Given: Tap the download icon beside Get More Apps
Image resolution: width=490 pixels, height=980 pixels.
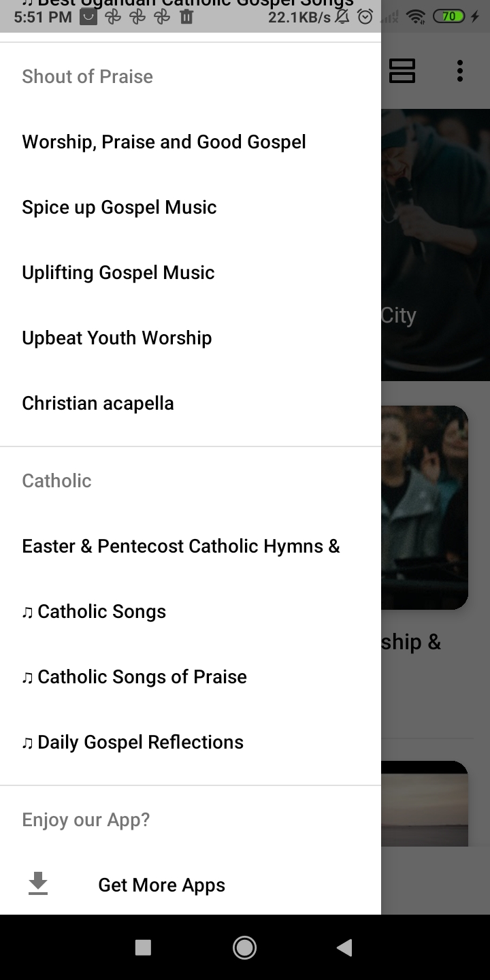Looking at the screenshot, I should click(x=38, y=884).
